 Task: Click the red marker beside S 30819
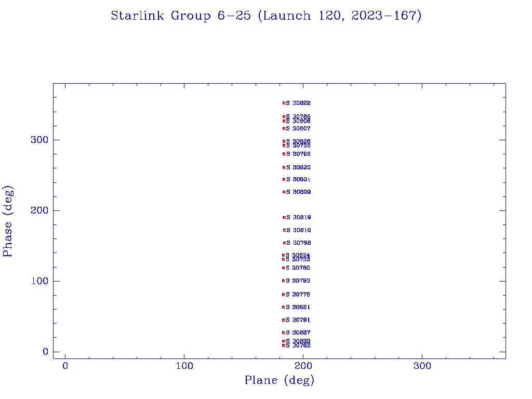point(284,218)
